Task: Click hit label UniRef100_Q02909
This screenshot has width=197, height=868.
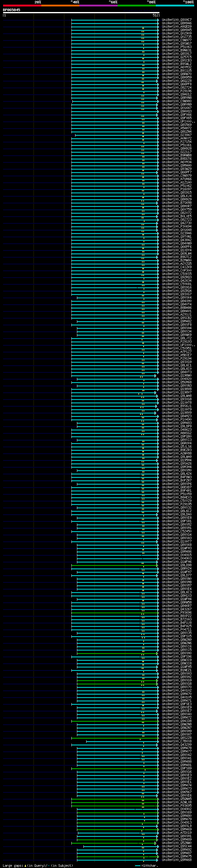Action: (x=177, y=33)
